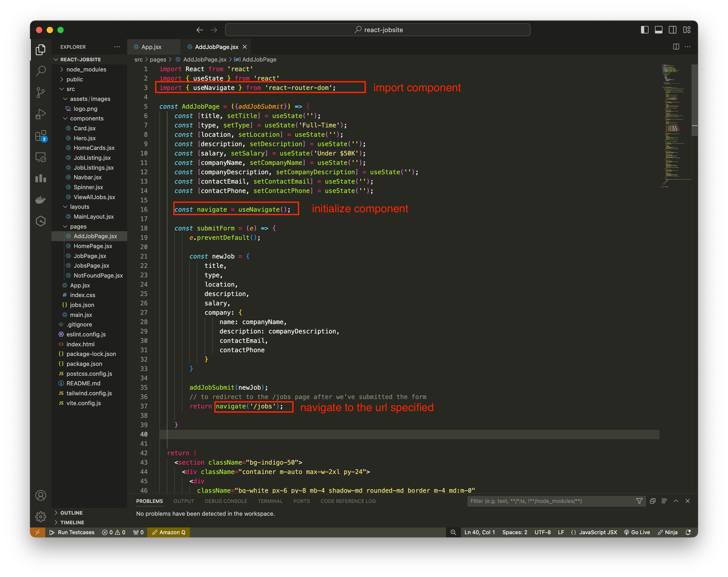Open Amazon Q from status bar
This screenshot has height=577, width=728.
tap(168, 532)
